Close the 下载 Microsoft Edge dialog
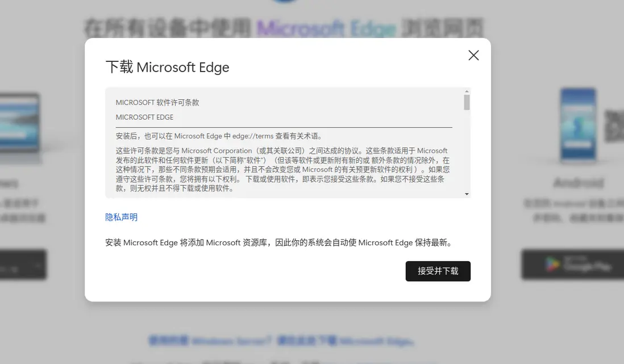The height and width of the screenshot is (364, 624). pyautogui.click(x=473, y=55)
